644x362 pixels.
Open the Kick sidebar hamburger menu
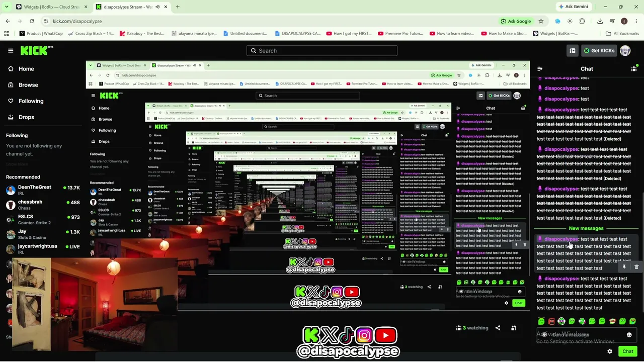[x=11, y=50]
